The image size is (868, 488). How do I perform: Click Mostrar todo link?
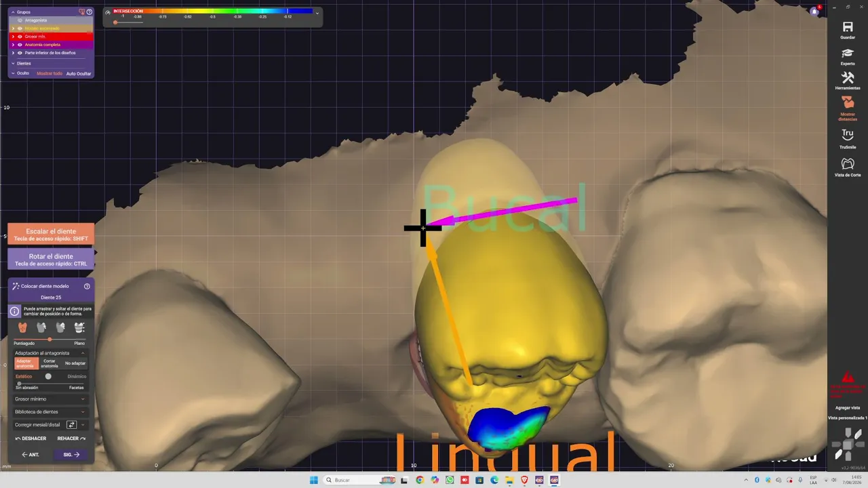tap(50, 73)
